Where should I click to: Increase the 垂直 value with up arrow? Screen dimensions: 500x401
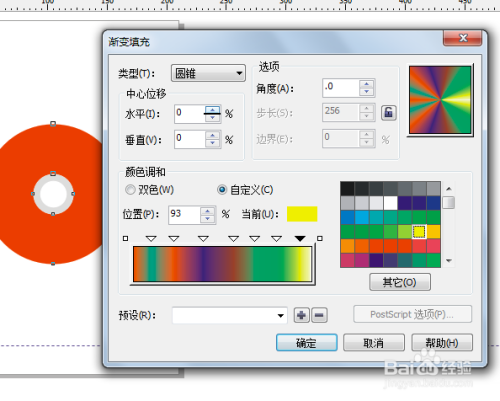(x=212, y=135)
